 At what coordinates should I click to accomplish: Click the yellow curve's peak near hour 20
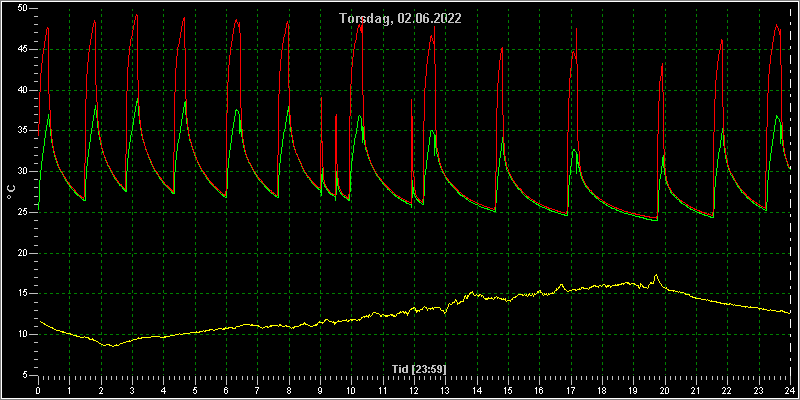coord(656,276)
